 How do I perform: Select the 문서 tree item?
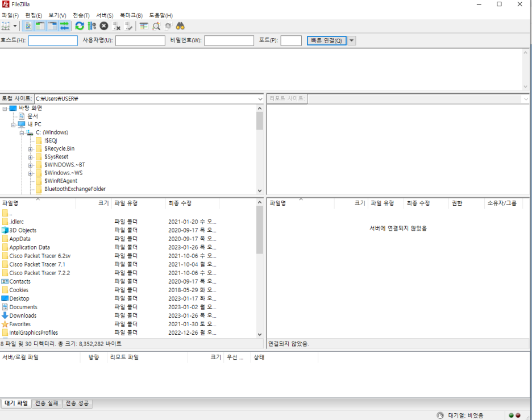click(x=32, y=116)
